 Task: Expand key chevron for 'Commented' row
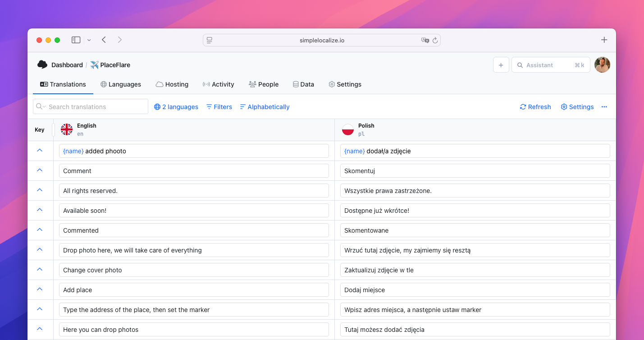tap(40, 230)
